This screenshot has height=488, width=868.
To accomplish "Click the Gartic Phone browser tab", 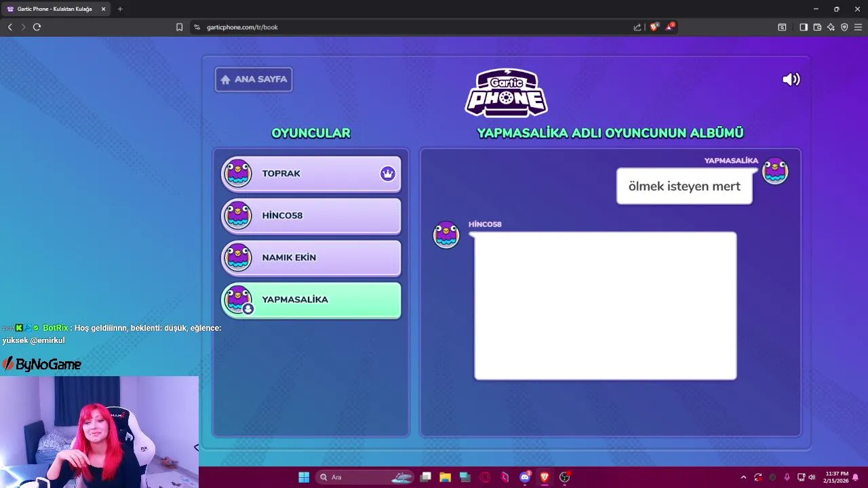I will pyautogui.click(x=54, y=9).
